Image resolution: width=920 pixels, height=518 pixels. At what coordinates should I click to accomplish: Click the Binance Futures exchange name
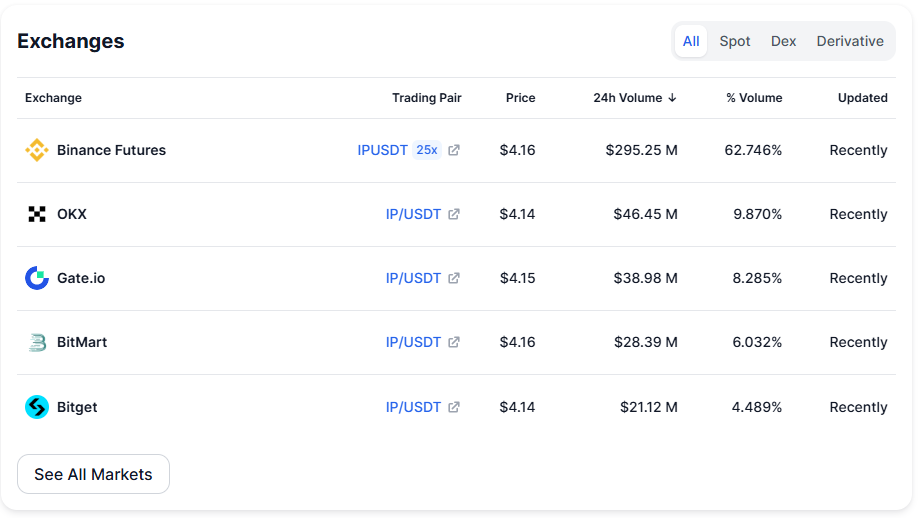pyautogui.click(x=111, y=150)
